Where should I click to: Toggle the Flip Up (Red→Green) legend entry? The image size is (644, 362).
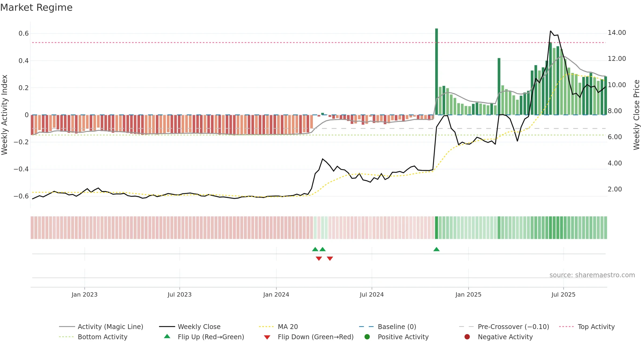coord(204,337)
